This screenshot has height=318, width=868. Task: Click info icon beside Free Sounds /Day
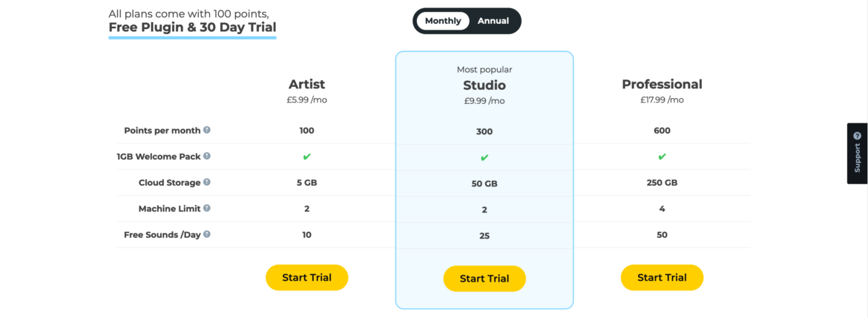(x=207, y=234)
